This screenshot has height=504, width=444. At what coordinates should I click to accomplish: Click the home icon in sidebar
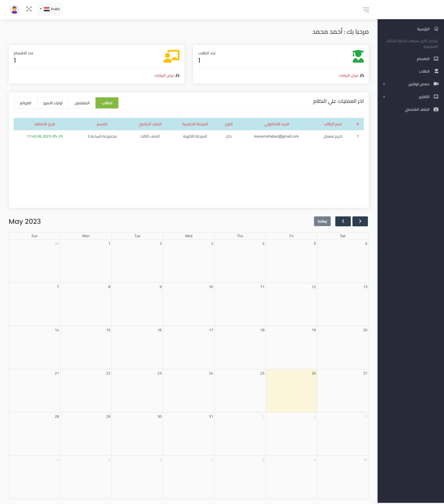[436, 29]
